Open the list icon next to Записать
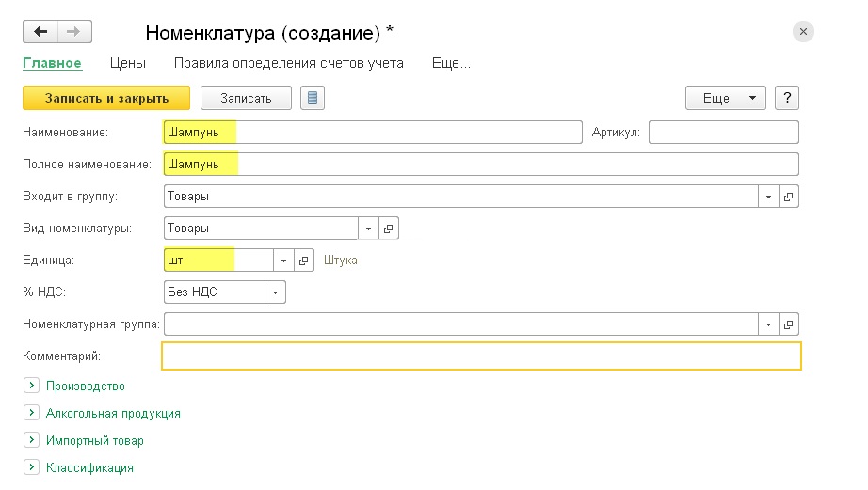 tap(313, 98)
